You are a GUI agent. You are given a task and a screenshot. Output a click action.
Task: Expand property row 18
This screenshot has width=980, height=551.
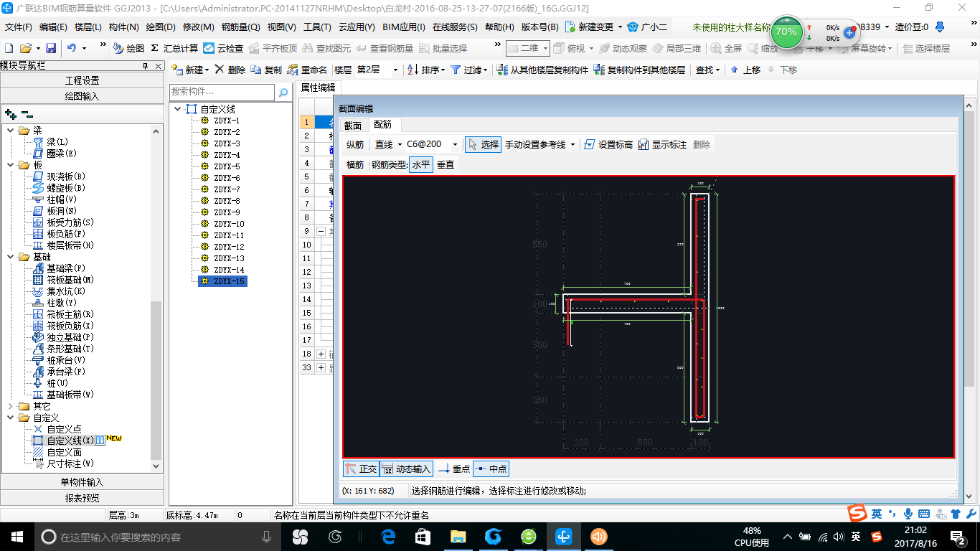(321, 354)
